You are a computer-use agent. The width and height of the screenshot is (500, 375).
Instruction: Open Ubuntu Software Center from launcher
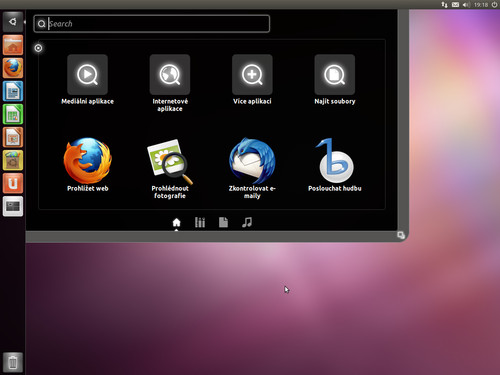13,160
